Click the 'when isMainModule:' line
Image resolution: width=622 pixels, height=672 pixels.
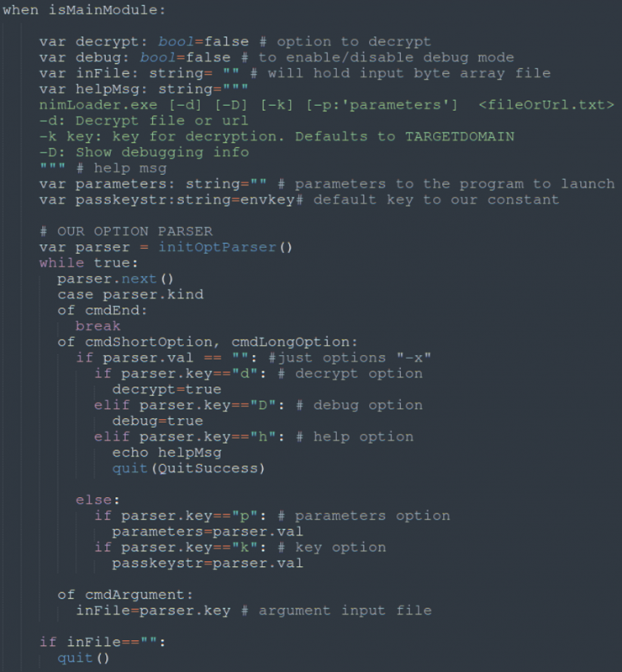[x=84, y=10]
